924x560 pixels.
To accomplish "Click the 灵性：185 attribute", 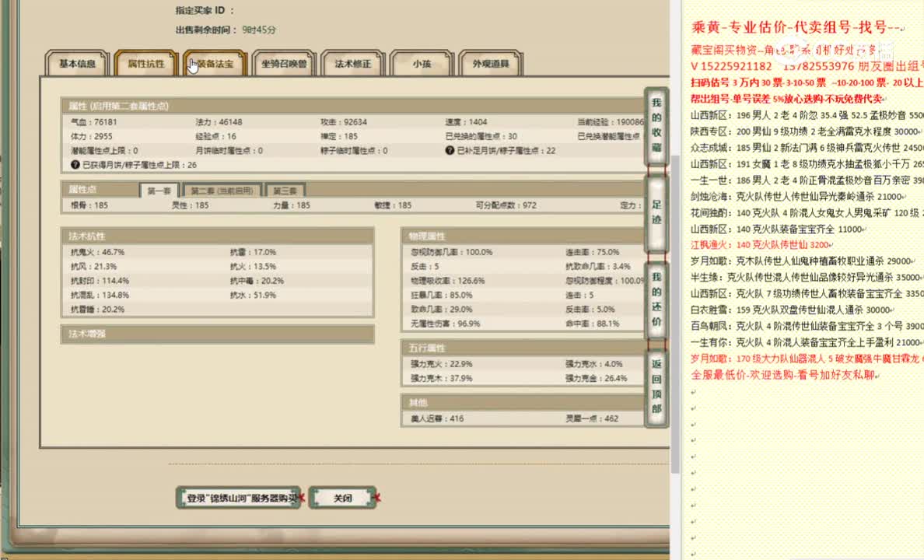I will (x=191, y=205).
